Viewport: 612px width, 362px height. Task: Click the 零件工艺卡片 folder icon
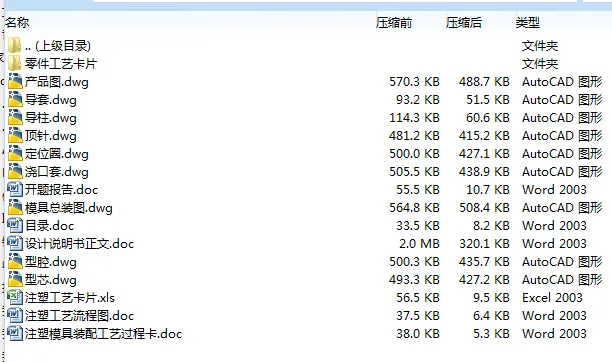pos(14,63)
